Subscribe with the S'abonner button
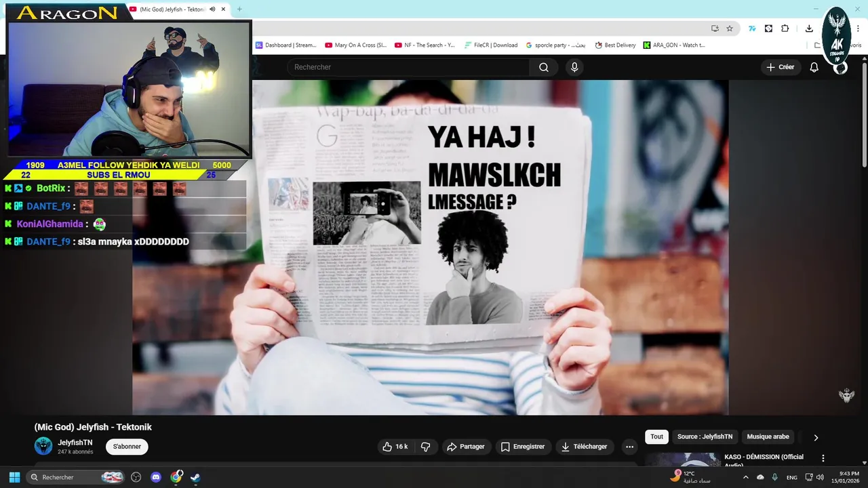The height and width of the screenshot is (488, 868). pyautogui.click(x=127, y=447)
